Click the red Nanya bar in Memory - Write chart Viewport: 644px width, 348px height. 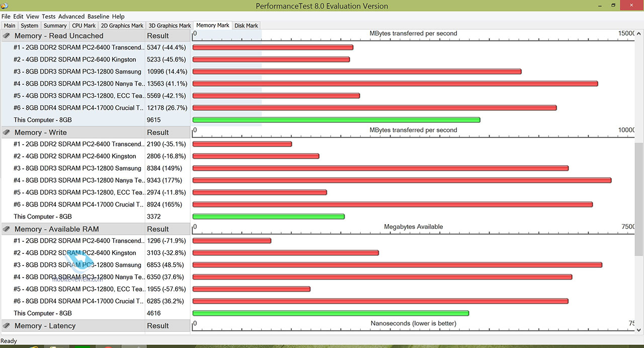402,180
